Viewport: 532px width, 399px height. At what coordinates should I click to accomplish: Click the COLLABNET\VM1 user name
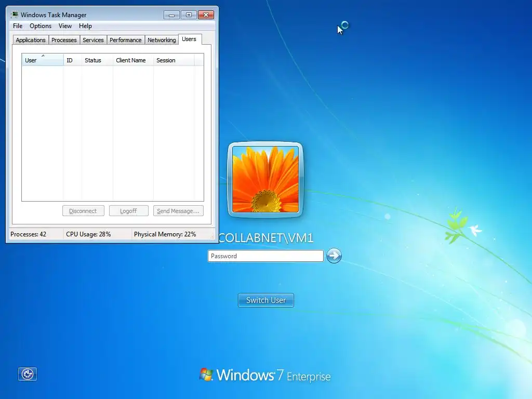(x=266, y=238)
